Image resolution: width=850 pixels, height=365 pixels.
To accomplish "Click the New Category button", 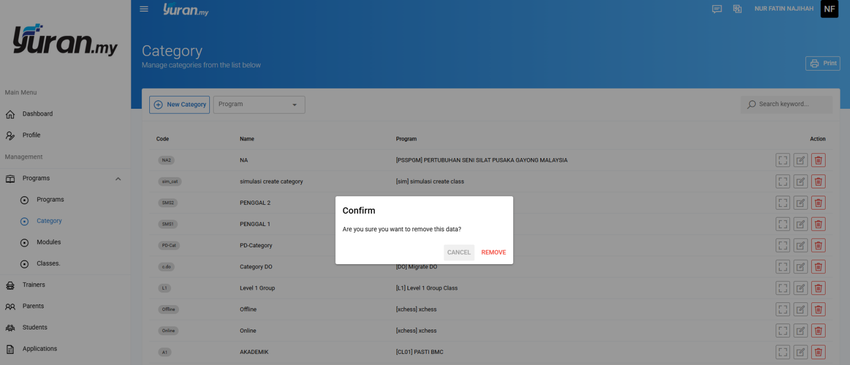I will [179, 105].
